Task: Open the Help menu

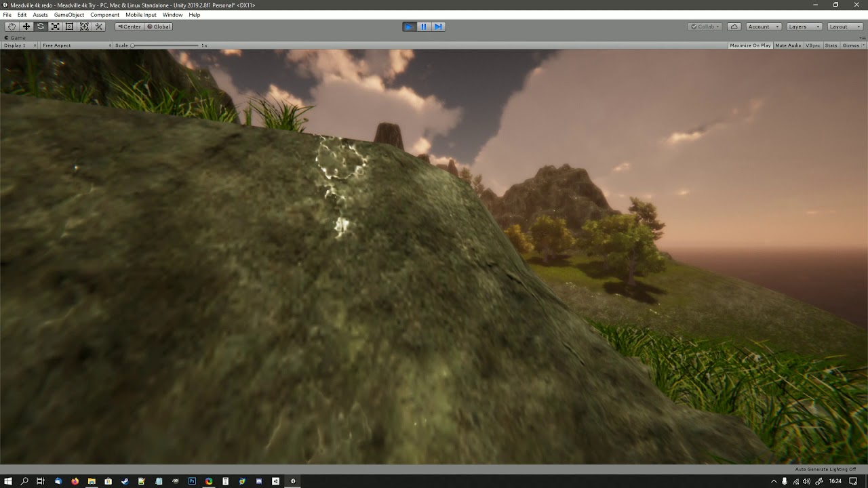Action: click(195, 15)
